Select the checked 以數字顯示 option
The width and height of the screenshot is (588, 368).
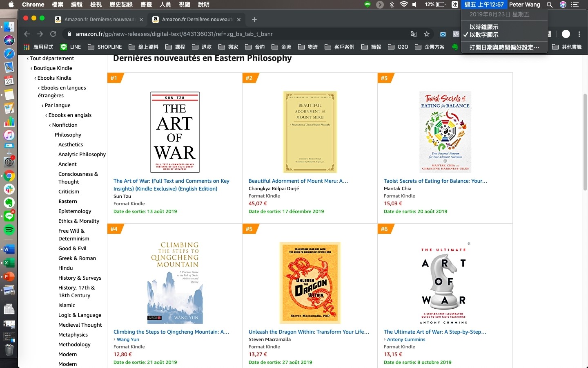coord(504,35)
